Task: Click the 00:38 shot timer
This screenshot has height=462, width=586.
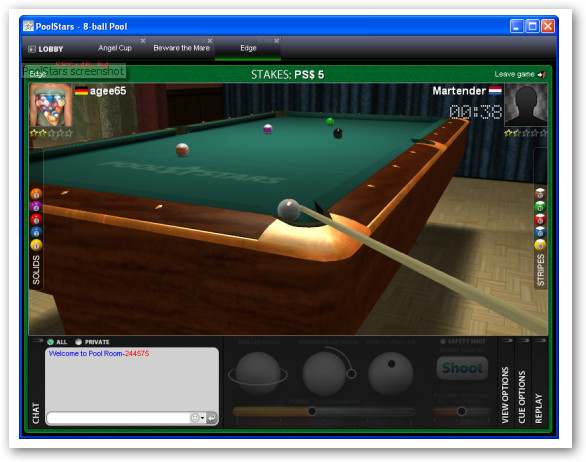Action: (476, 111)
